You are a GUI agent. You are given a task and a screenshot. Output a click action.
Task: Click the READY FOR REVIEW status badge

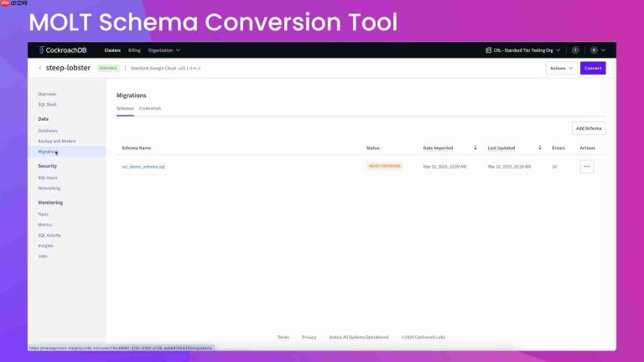384,166
